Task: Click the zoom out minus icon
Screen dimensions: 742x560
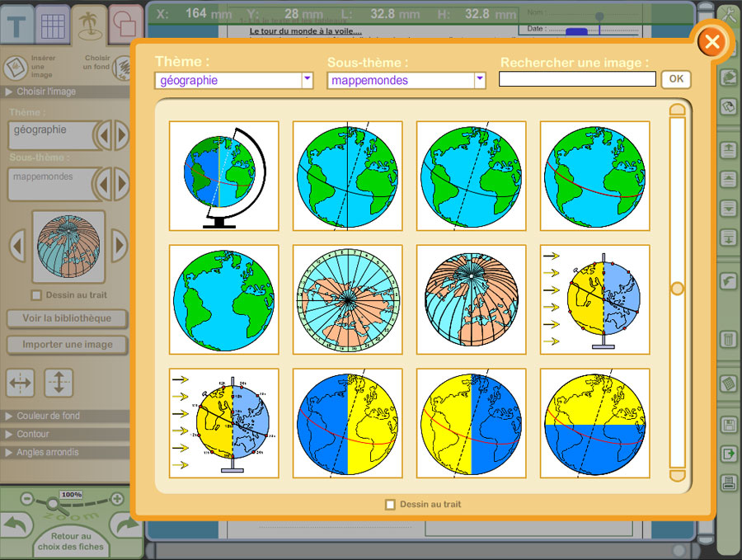Action: pos(27,499)
